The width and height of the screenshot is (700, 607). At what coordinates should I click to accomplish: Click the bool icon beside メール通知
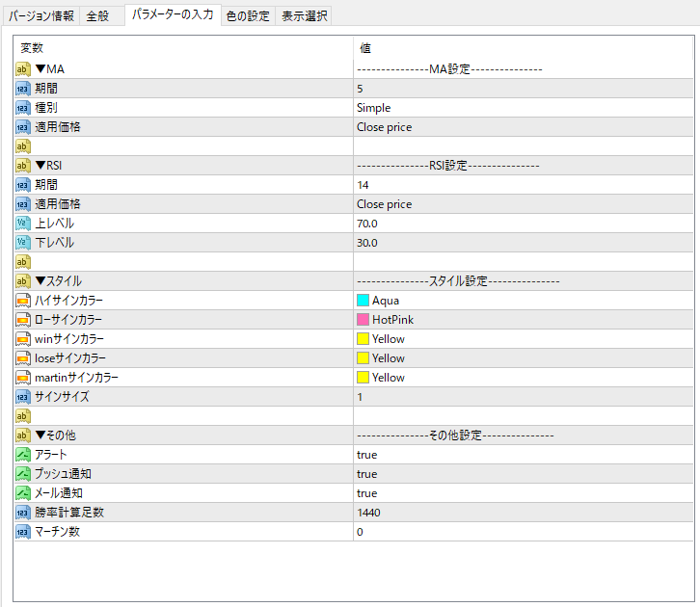coord(23,492)
